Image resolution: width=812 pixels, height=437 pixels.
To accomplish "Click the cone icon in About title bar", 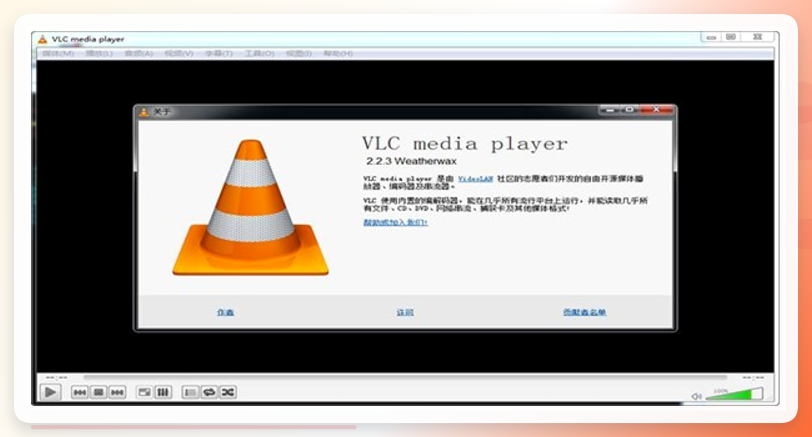I will [144, 112].
